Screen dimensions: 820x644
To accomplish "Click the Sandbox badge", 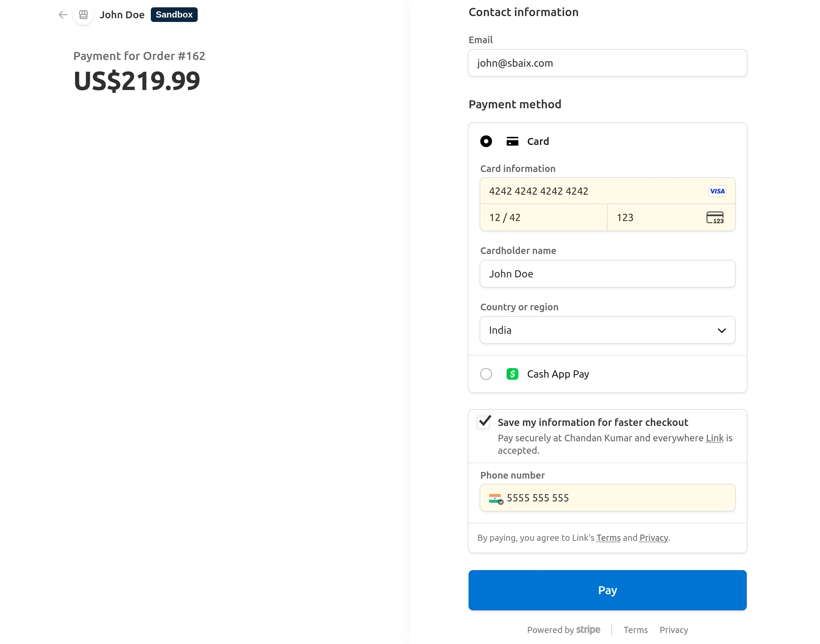I will click(174, 15).
